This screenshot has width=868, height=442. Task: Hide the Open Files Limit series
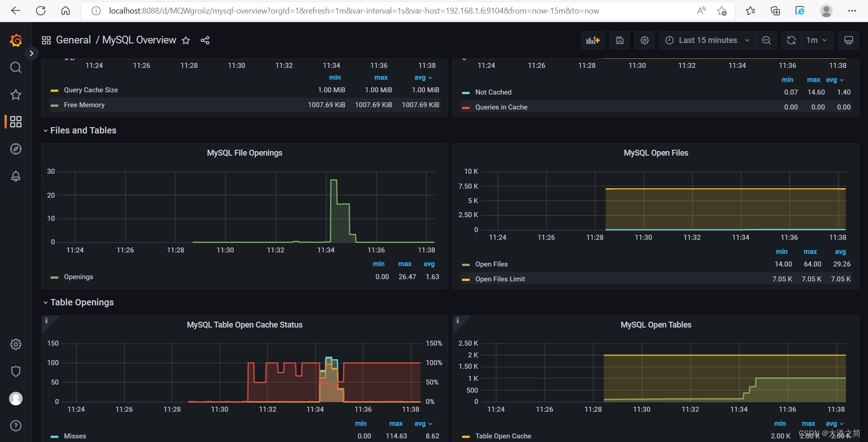coord(500,279)
